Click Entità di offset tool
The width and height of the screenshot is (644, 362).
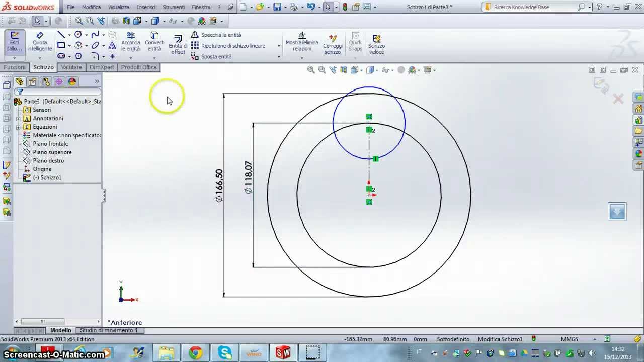[x=178, y=44]
